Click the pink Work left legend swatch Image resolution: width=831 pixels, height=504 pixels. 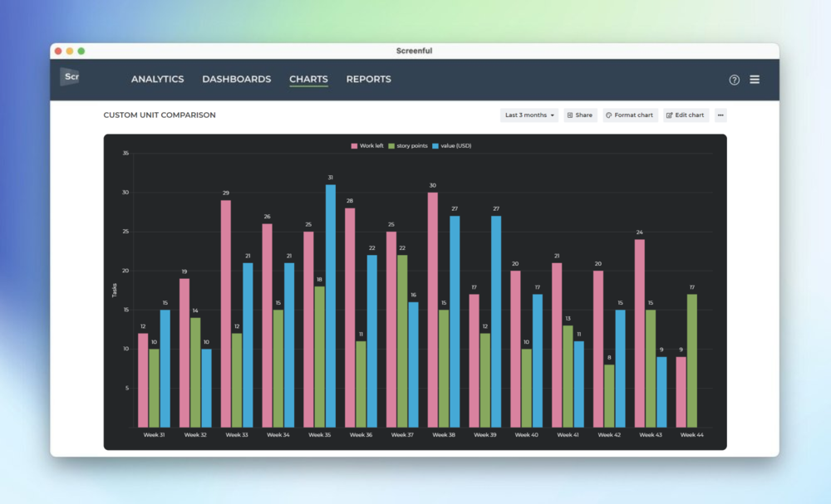pyautogui.click(x=354, y=146)
